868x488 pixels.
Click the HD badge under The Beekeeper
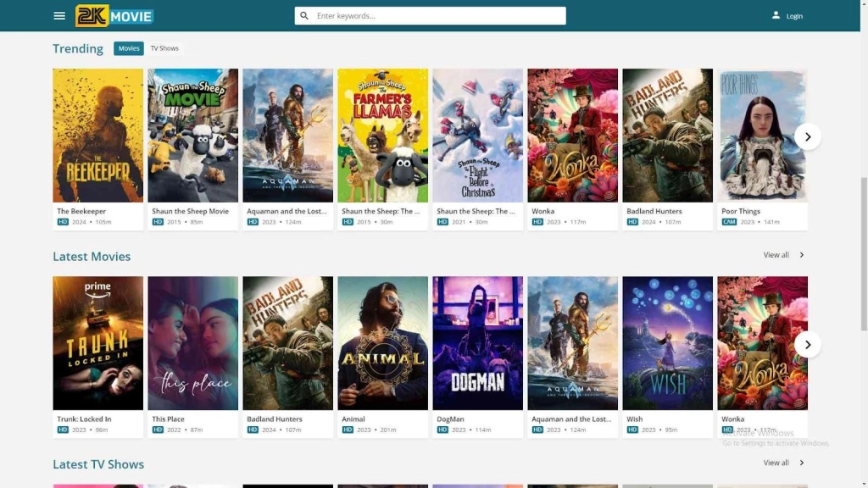click(63, 222)
